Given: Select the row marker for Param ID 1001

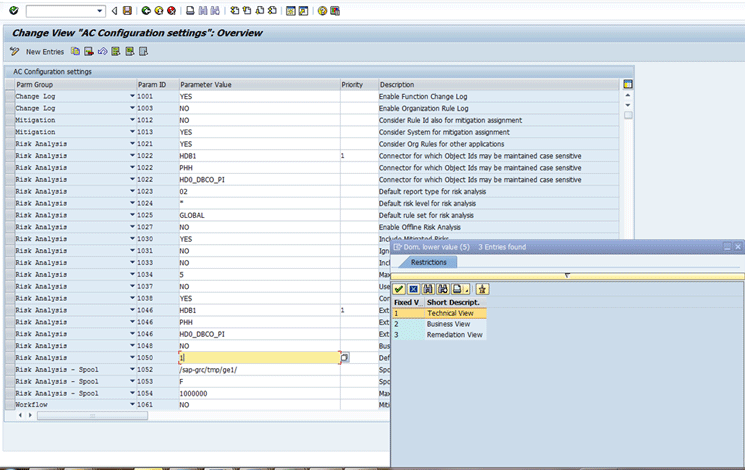Looking at the screenshot, I should pyautogui.click(x=8, y=96).
